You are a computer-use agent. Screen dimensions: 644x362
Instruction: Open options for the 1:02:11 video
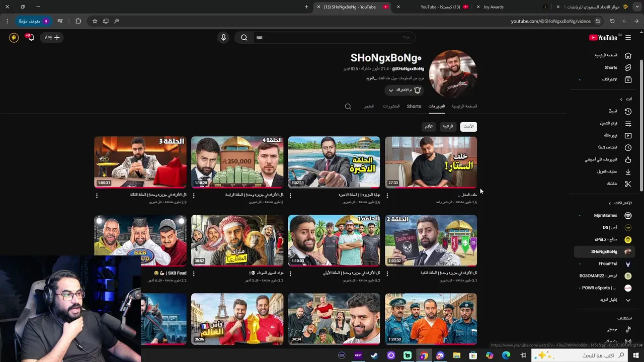coord(290,196)
